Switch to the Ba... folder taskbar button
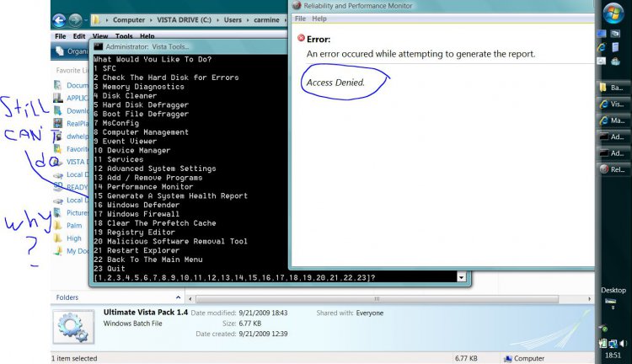 tap(612, 88)
